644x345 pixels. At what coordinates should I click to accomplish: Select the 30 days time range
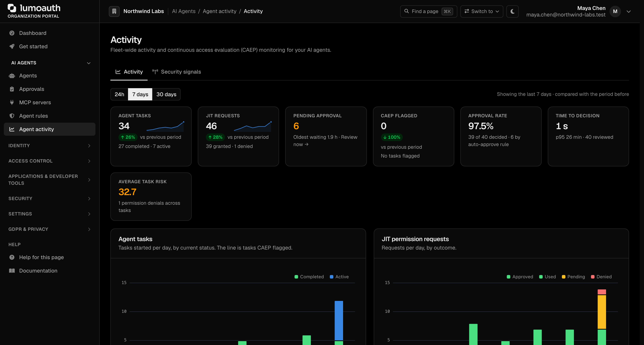click(166, 94)
